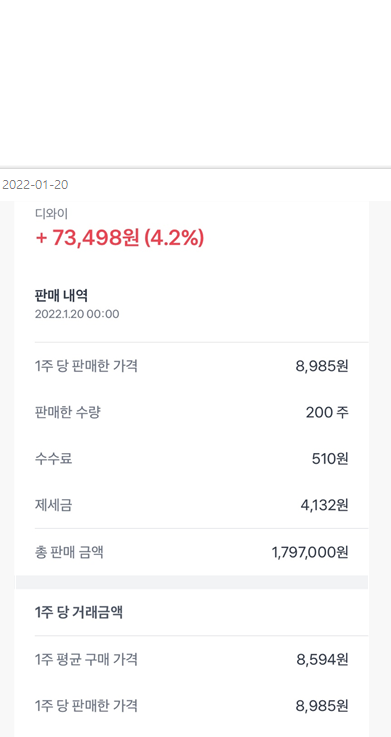The height and width of the screenshot is (737, 391).
Task: Click the 총 판매 금액 label
Action: [69, 552]
